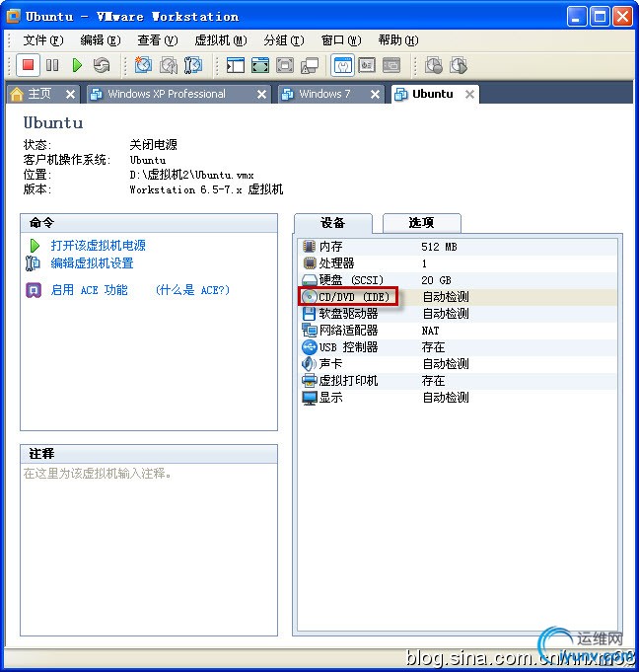Screen dimensions: 639x672
Task: Toggle the sidebar view toolbar icon
Action: point(236,65)
